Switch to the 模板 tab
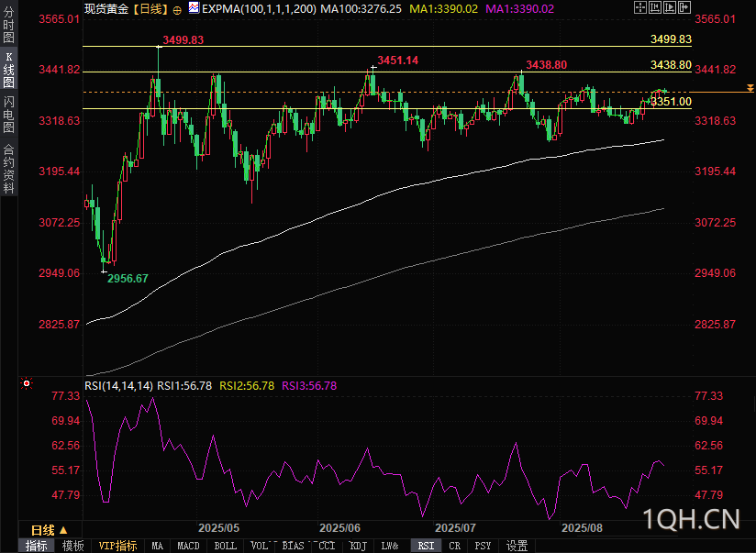This screenshot has width=756, height=553. pos(72,546)
